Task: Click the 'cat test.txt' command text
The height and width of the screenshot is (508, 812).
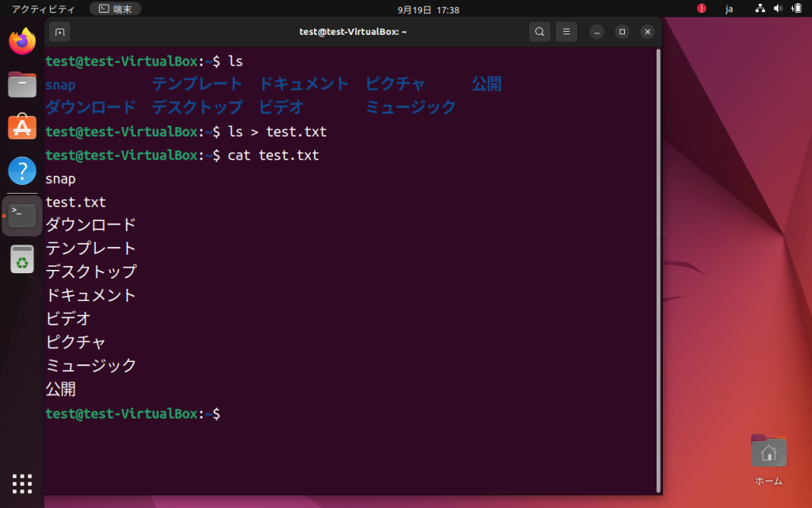Action: pos(274,155)
